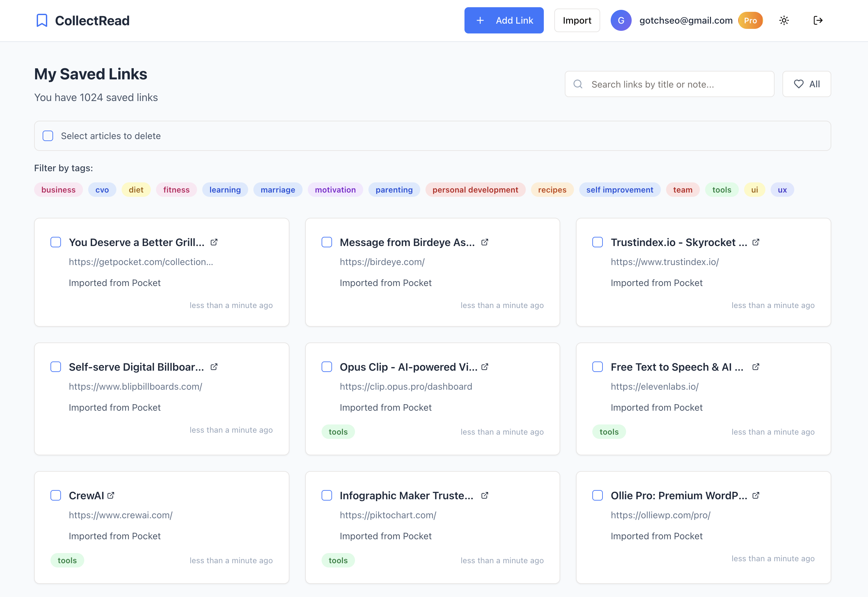Click the https://www.blipbillboards.com/ URL text

point(135,386)
